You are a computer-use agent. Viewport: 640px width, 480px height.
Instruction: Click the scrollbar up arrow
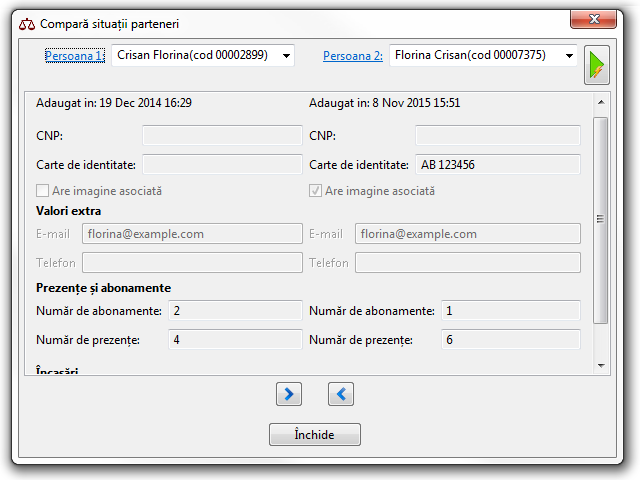point(600,102)
